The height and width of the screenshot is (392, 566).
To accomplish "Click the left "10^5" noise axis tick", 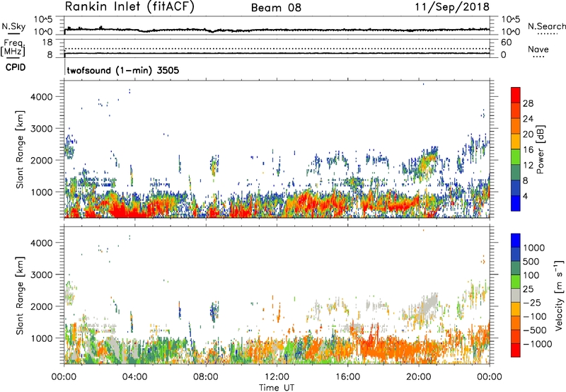I will [43, 19].
